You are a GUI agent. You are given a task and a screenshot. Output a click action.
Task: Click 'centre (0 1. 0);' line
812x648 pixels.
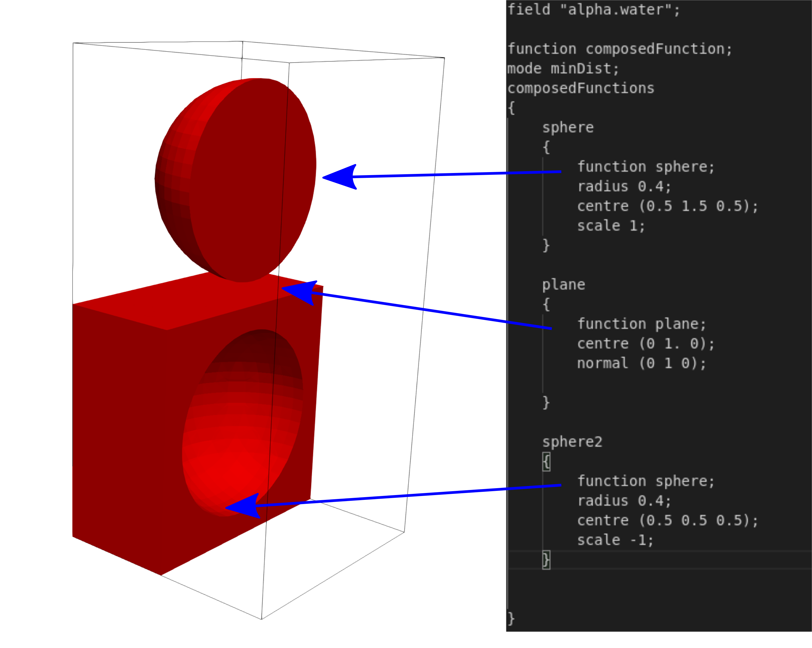point(646,344)
